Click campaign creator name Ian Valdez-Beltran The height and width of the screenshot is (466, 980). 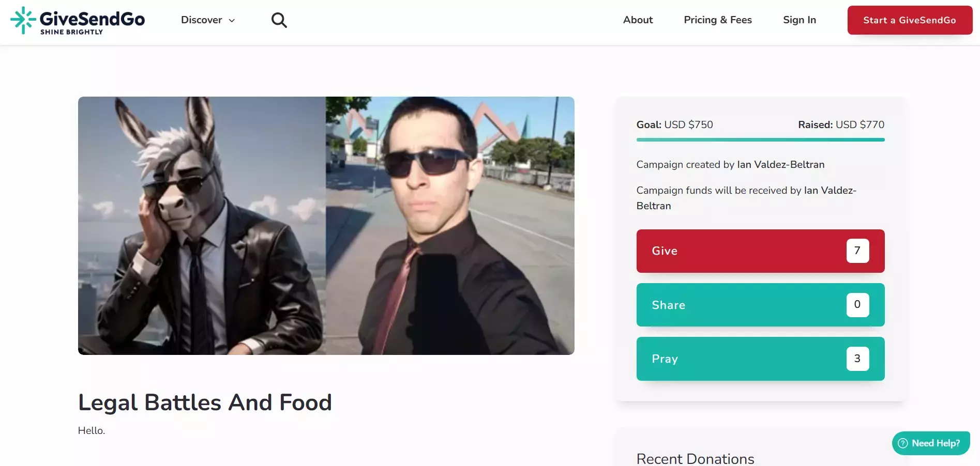tap(780, 164)
